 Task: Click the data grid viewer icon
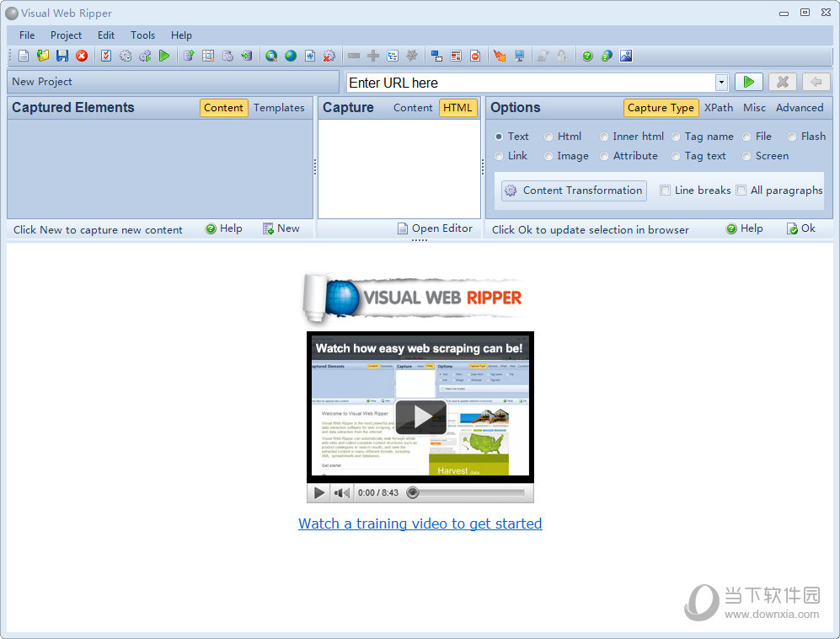(x=208, y=56)
